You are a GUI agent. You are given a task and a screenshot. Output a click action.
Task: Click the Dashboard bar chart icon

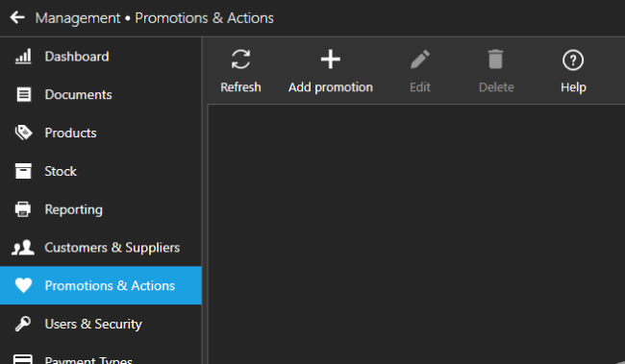(x=23, y=56)
